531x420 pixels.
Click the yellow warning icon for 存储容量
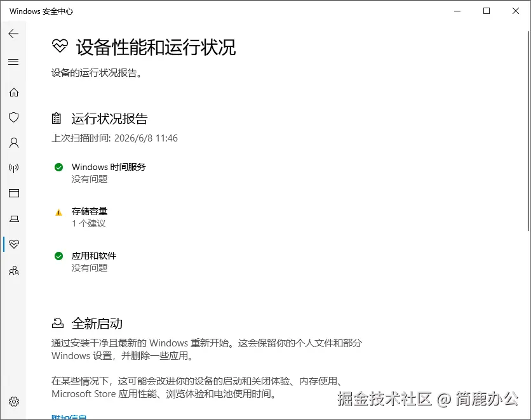click(58, 213)
